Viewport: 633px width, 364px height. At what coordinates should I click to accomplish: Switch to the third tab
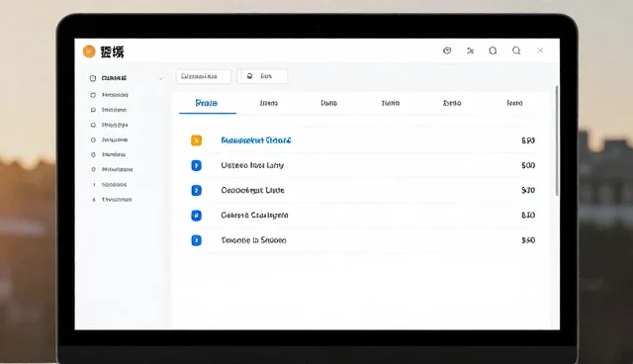[x=329, y=103]
